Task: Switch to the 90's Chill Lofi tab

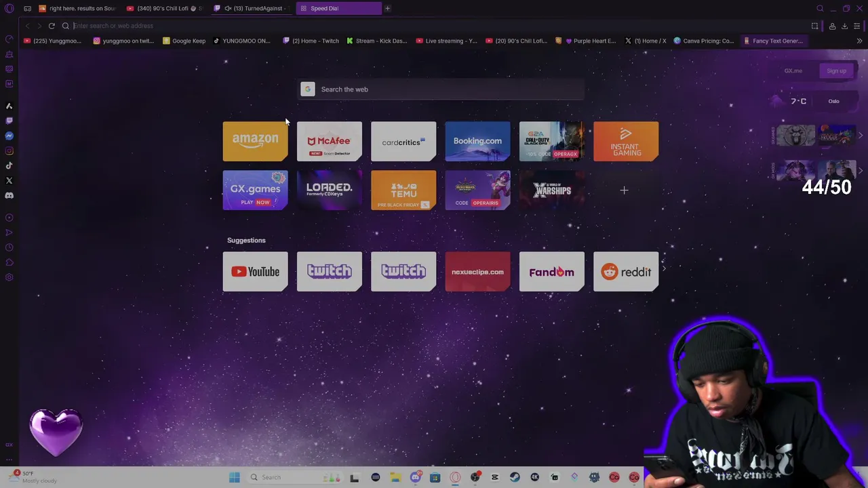Action: [x=163, y=9]
